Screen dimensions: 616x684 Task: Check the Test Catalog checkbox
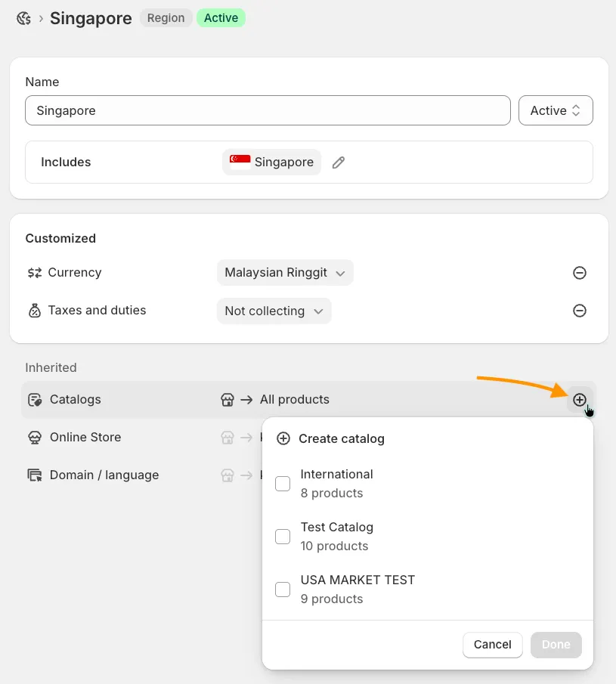point(283,537)
